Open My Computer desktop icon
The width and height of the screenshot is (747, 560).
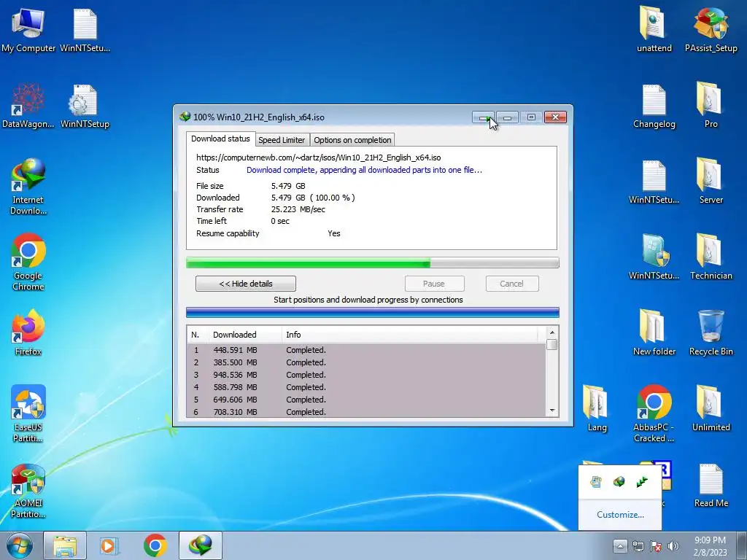click(28, 29)
